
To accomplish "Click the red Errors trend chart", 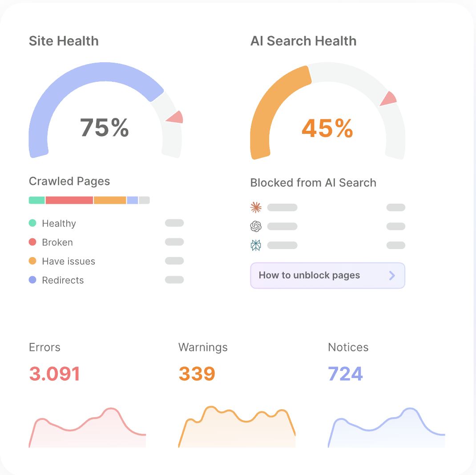I will (x=88, y=427).
